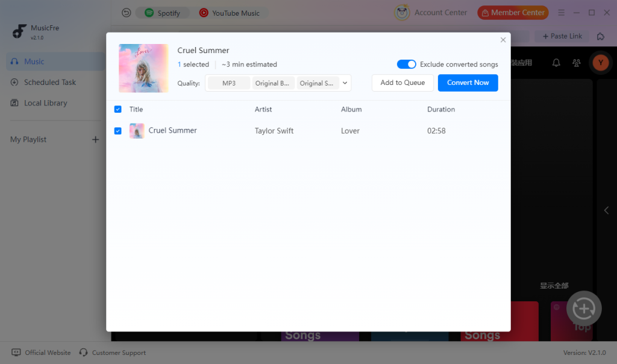The height and width of the screenshot is (364, 617).
Task: Click the MusicFre logo
Action: pyautogui.click(x=19, y=31)
